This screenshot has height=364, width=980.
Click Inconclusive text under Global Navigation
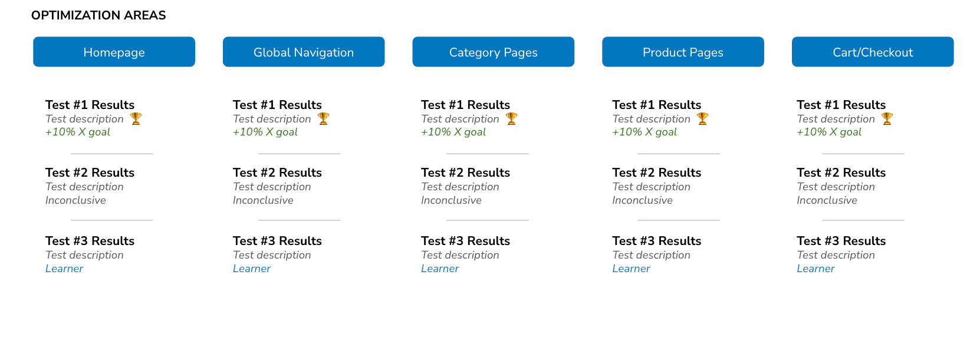point(263,200)
